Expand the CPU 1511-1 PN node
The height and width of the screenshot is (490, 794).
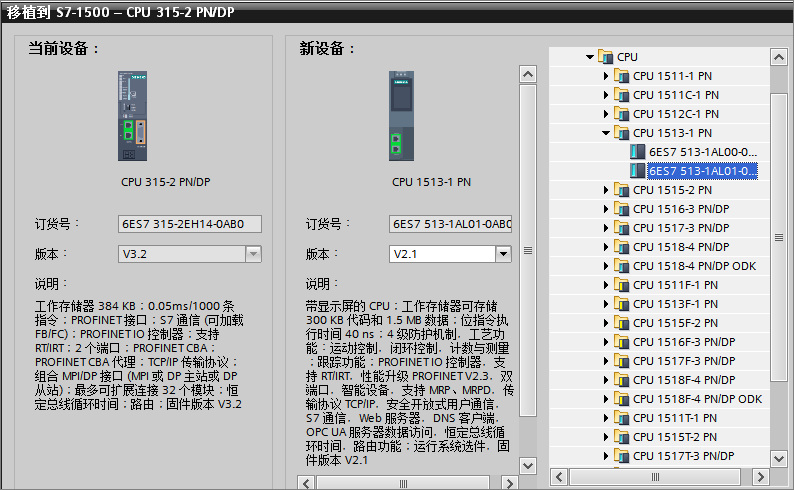tap(606, 76)
